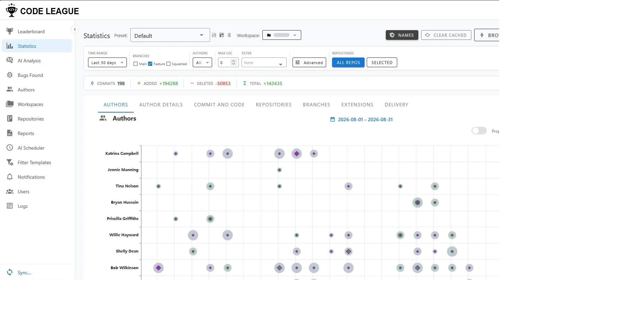Open the Time Range Last 30 days dropdown
644x319 pixels.
pos(107,63)
